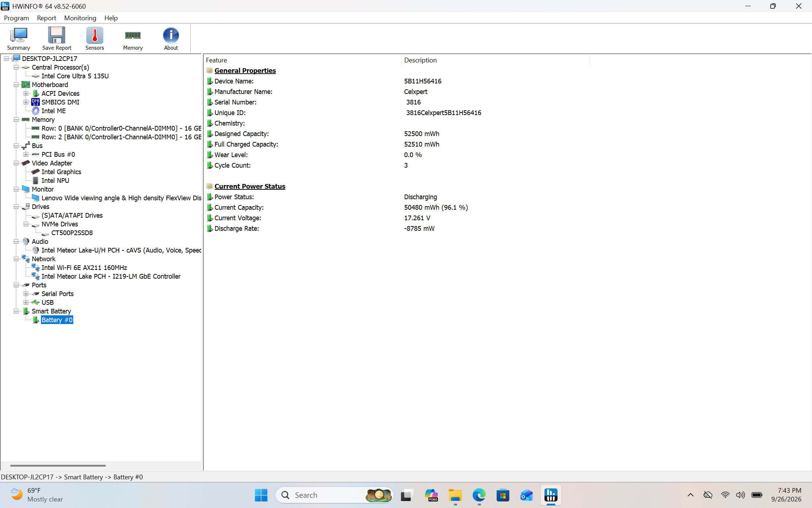Open the Memory module toolbar icon
This screenshot has height=508, width=812.
click(133, 38)
